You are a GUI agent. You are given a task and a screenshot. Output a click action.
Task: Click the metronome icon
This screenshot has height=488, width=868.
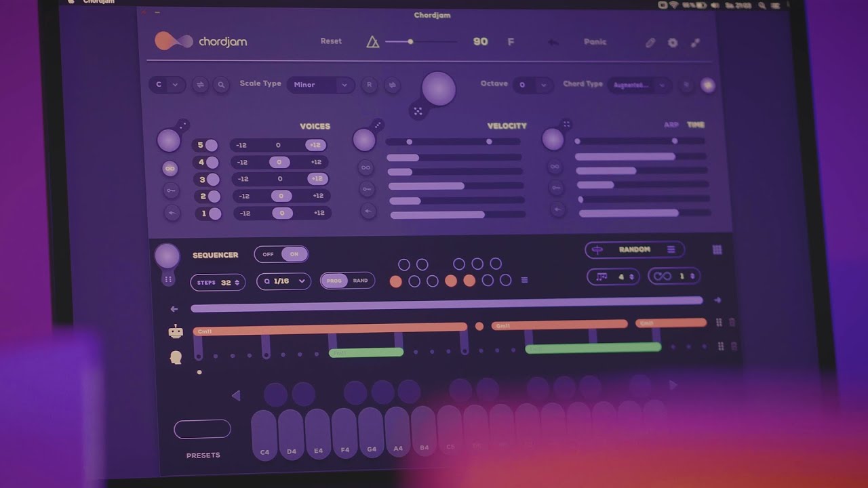pyautogui.click(x=372, y=41)
